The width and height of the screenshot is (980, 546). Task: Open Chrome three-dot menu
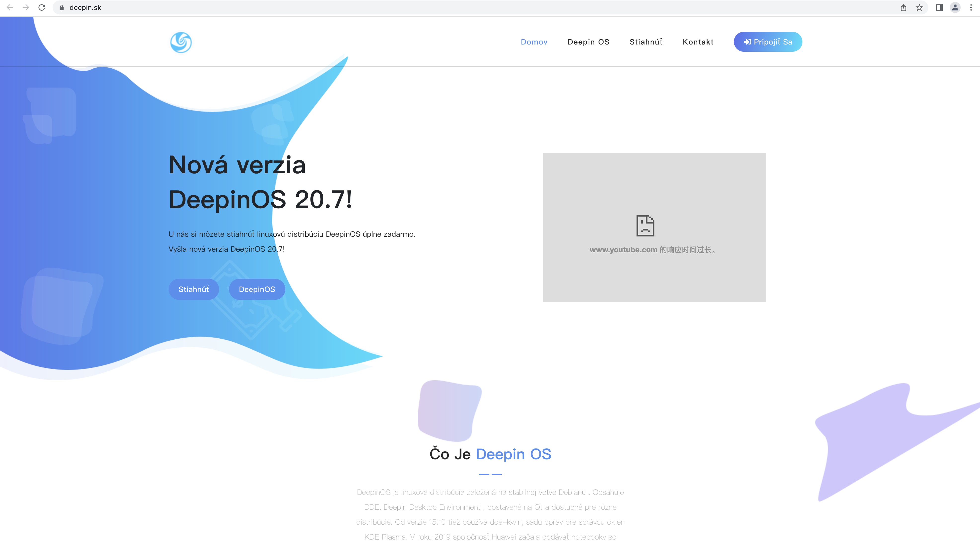point(971,8)
